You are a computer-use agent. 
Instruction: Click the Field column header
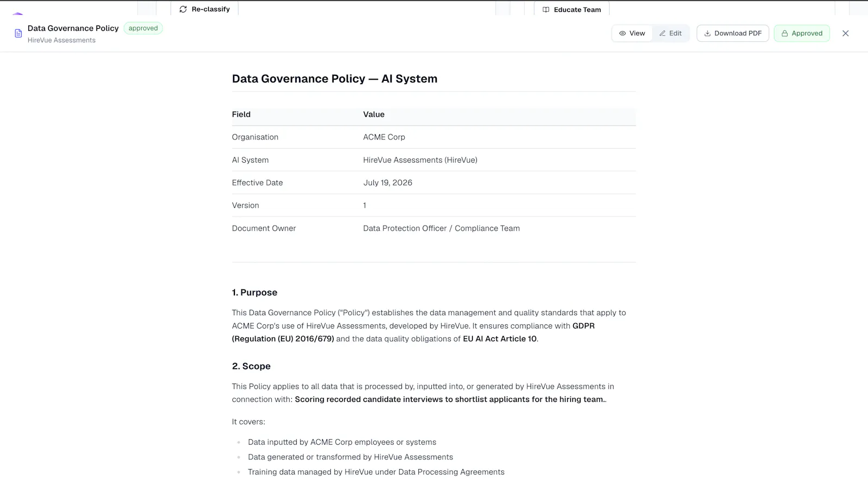click(241, 114)
